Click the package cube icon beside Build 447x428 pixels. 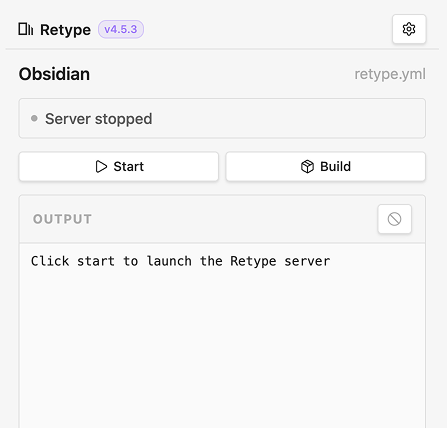pyautogui.click(x=307, y=166)
